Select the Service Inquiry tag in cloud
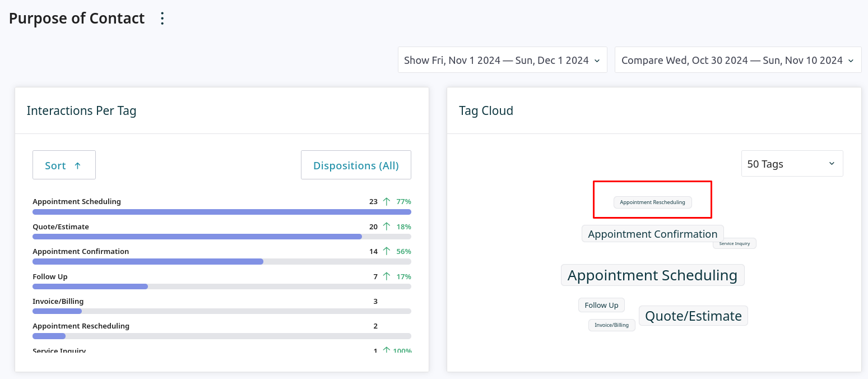Image resolution: width=868 pixels, height=379 pixels. [734, 243]
